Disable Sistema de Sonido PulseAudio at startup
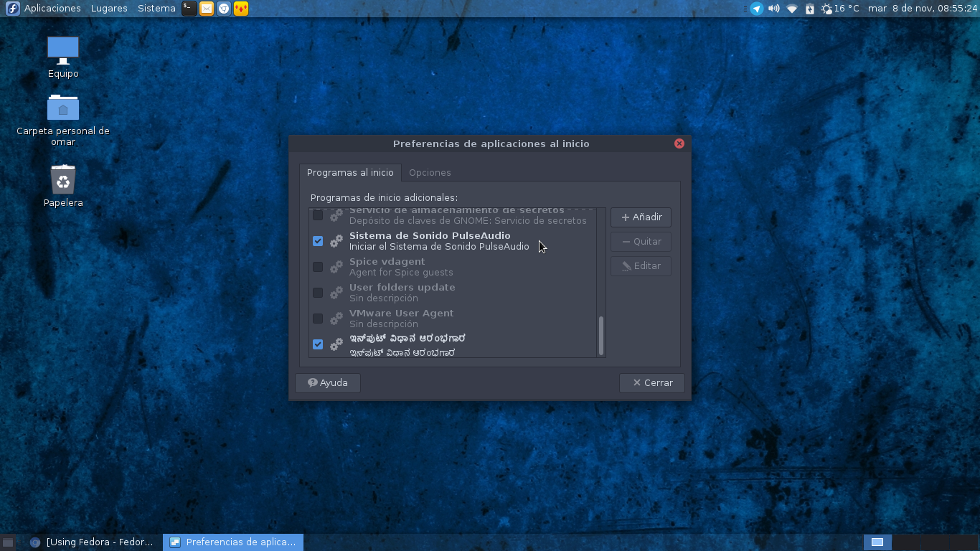The width and height of the screenshot is (980, 551). tap(318, 241)
